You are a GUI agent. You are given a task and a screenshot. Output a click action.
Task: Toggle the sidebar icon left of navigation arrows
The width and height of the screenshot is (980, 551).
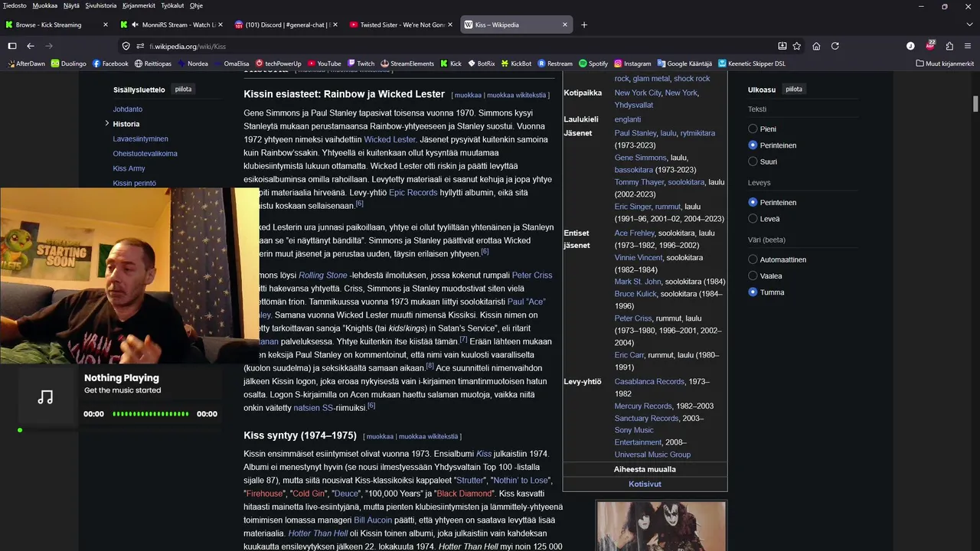point(12,46)
